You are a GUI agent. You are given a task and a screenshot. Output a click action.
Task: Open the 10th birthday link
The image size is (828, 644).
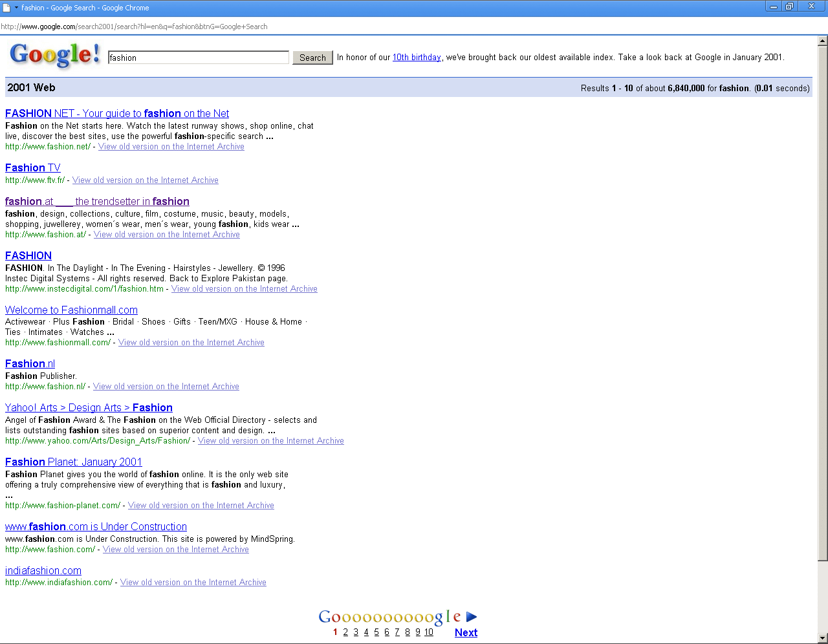[x=417, y=57]
